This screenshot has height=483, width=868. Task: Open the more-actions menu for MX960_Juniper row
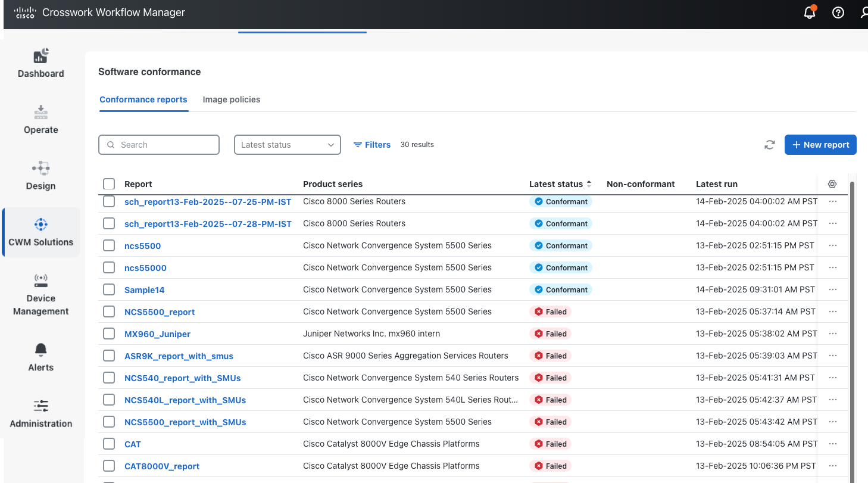[x=833, y=334]
